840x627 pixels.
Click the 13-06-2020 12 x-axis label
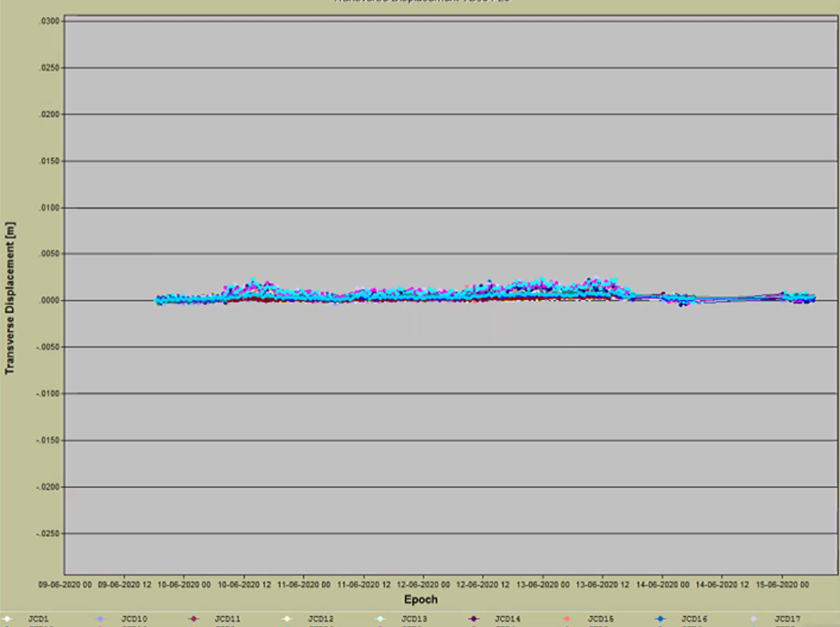pyautogui.click(x=602, y=585)
